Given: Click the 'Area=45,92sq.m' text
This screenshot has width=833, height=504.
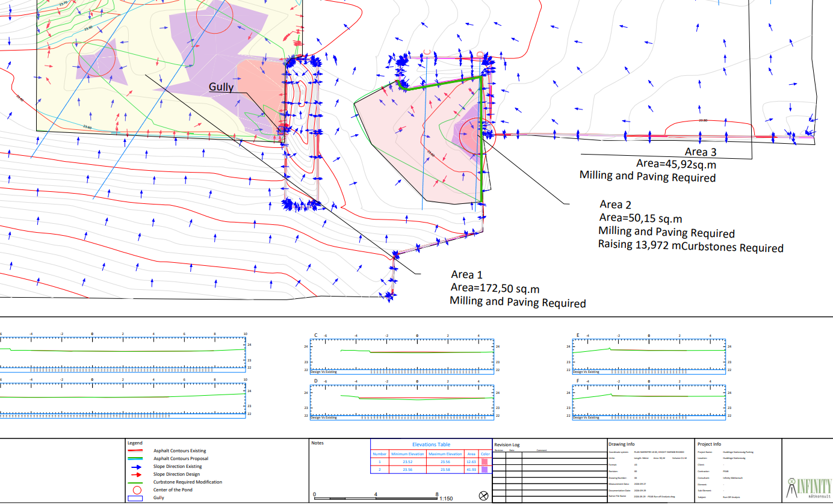Looking at the screenshot, I should point(676,164).
